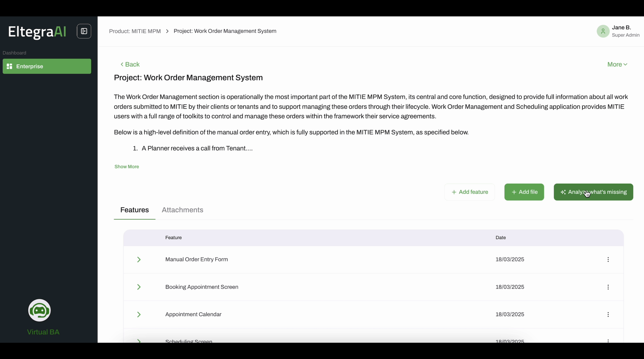Click the Feature column header
The height and width of the screenshot is (359, 644).
173,238
